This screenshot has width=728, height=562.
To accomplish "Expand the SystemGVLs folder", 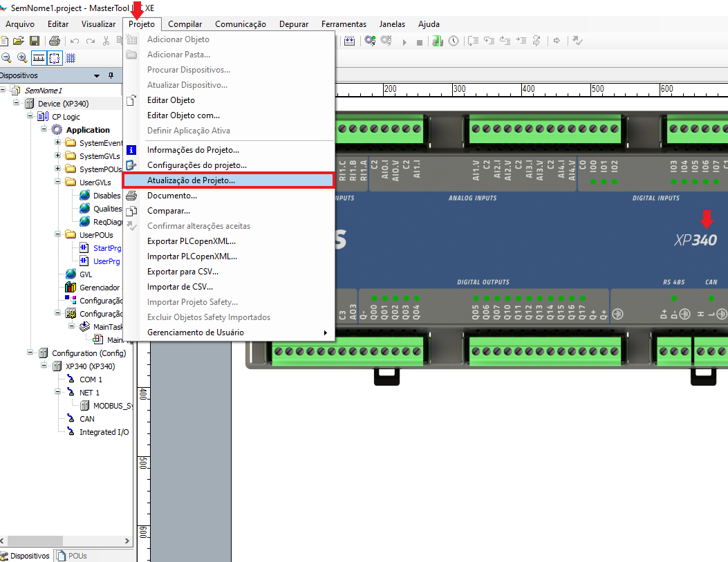I will click(x=58, y=156).
